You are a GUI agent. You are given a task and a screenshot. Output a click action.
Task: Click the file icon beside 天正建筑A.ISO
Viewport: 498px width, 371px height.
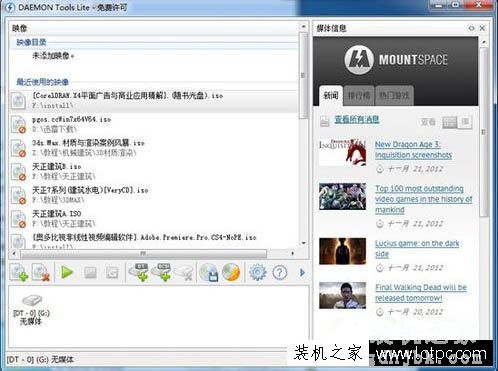[18, 219]
